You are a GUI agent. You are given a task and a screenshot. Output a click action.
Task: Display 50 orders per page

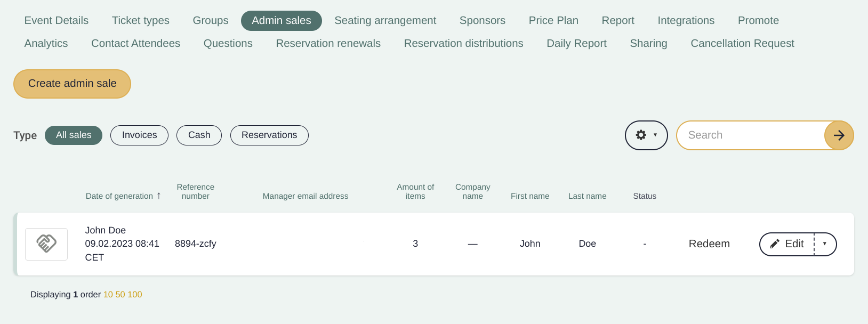point(120,295)
